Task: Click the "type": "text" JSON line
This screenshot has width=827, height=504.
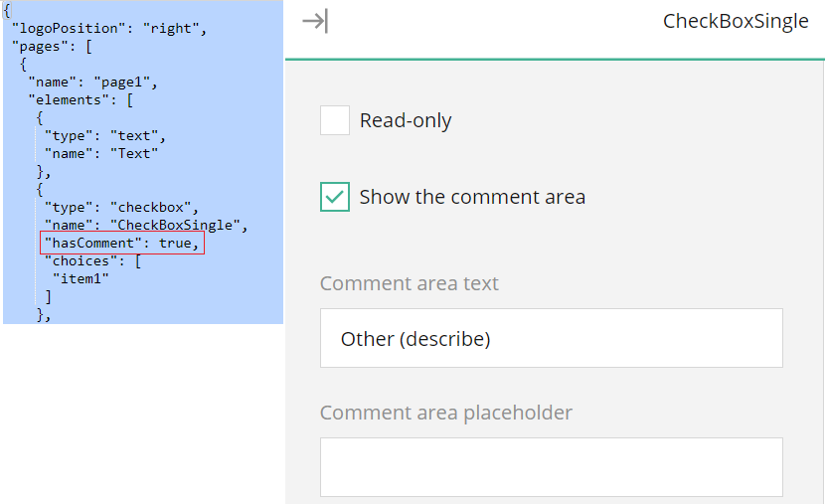Action: click(105, 135)
